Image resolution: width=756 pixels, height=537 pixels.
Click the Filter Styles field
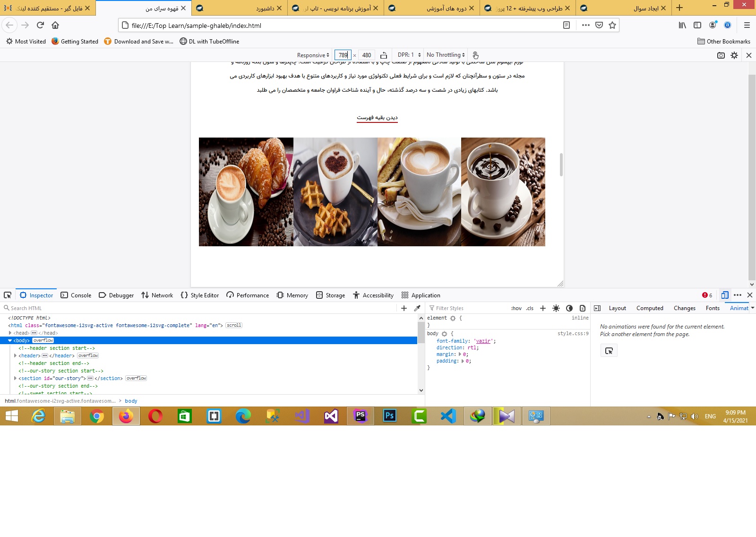click(468, 308)
